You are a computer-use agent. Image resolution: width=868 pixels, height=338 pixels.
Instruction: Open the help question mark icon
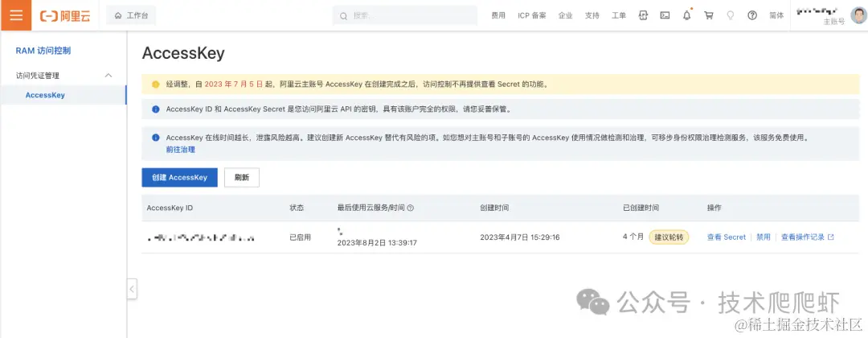751,15
